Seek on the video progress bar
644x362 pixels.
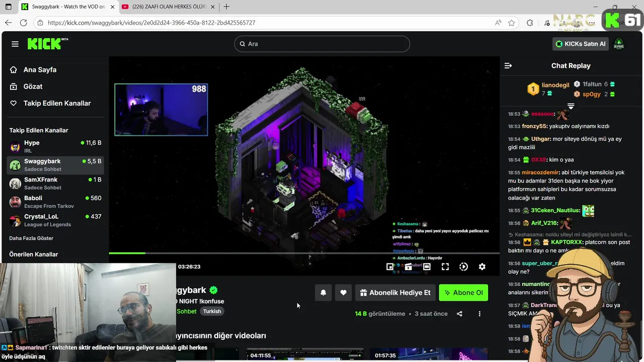pos(304,253)
